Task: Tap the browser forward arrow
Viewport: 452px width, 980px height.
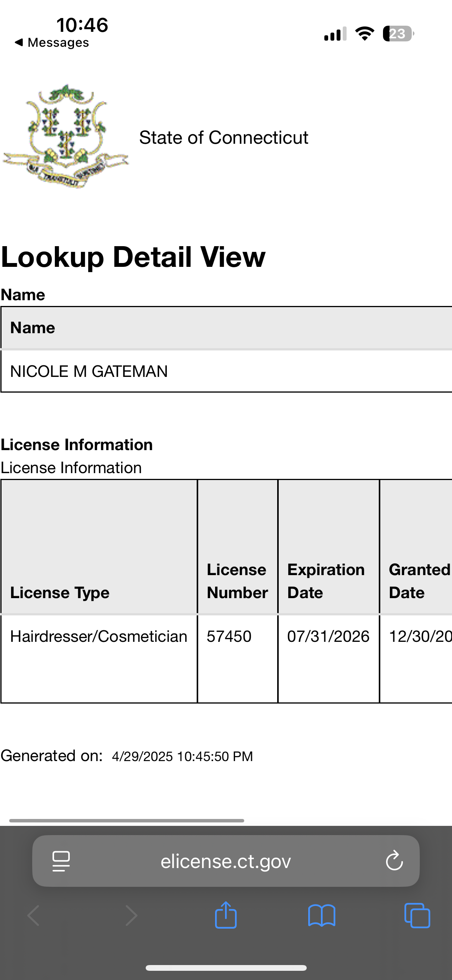Action: 131,915
